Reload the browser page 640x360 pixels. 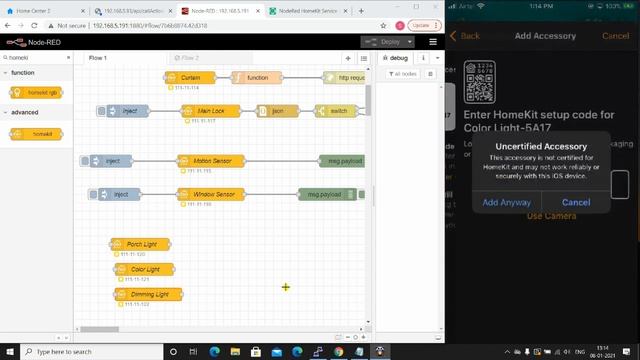pyautogui.click(x=34, y=26)
